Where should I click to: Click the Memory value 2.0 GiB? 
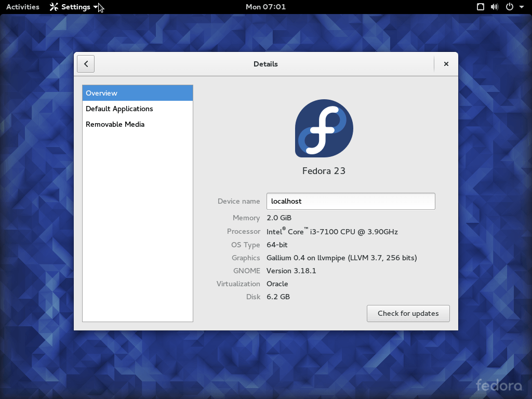pyautogui.click(x=279, y=218)
